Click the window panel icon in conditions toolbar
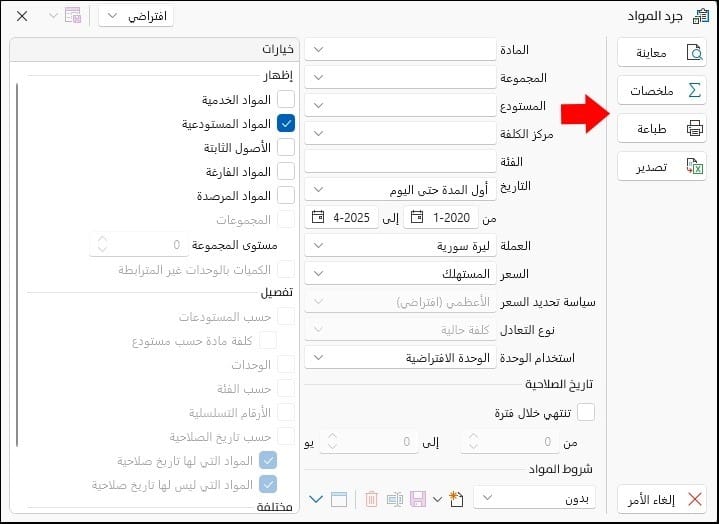 tap(339, 499)
